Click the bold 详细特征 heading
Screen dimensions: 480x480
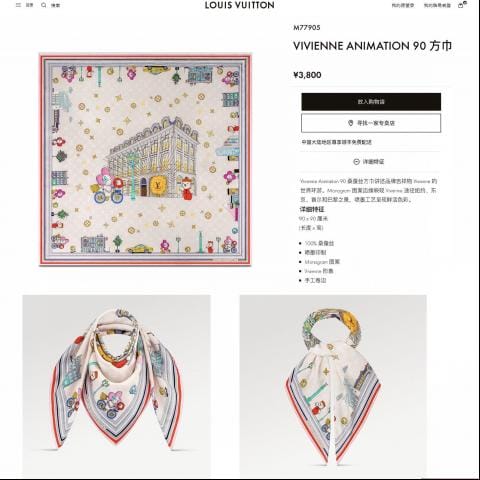(x=312, y=209)
